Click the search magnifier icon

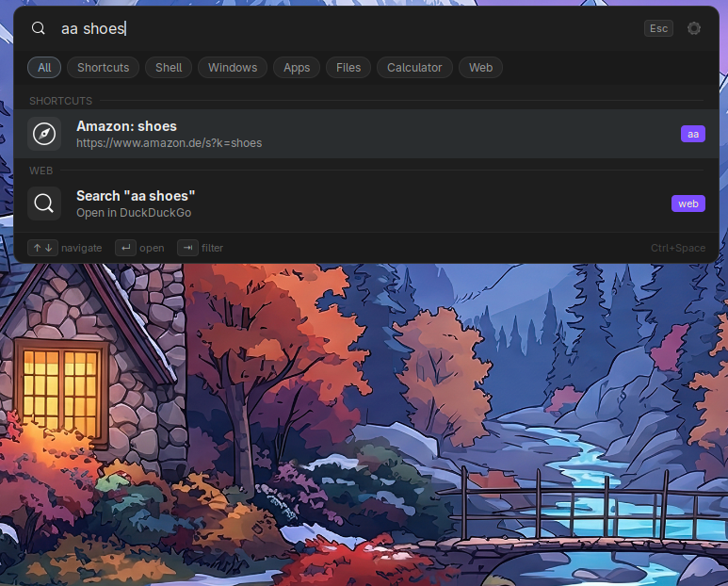pos(38,28)
